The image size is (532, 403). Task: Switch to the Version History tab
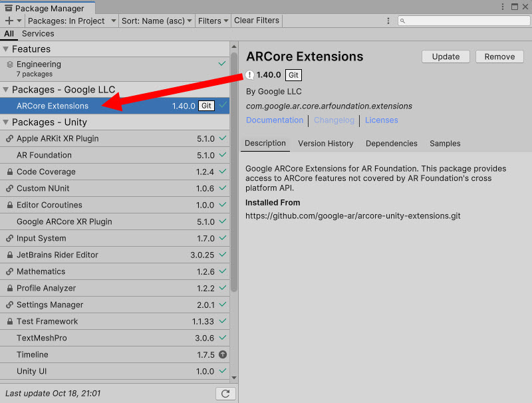tap(326, 144)
